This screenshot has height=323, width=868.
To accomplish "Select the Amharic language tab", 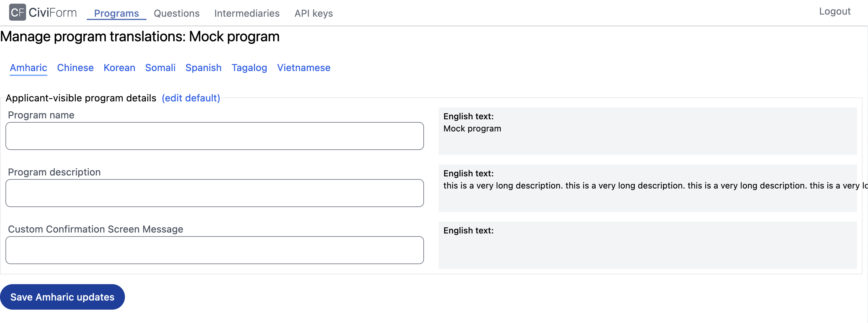I will (x=28, y=67).
